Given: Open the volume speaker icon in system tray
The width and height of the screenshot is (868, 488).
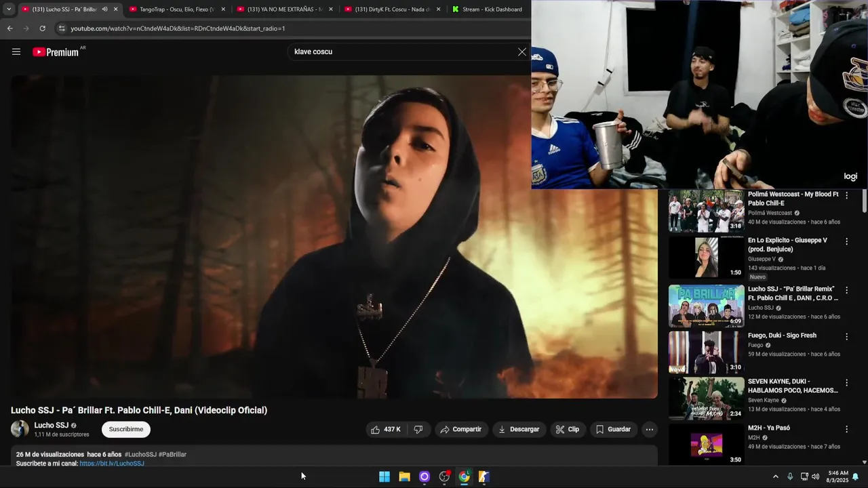Looking at the screenshot, I should tap(815, 476).
